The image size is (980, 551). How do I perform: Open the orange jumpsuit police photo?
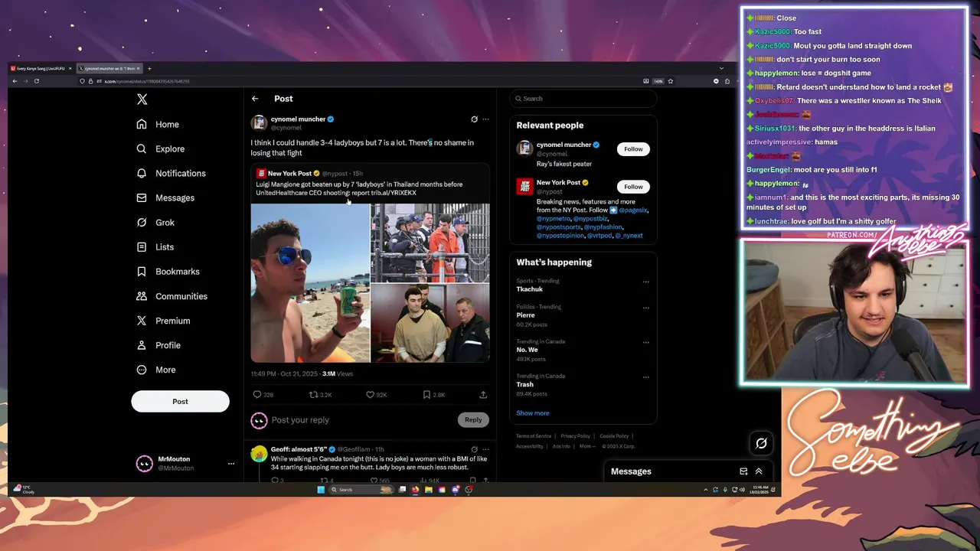[x=430, y=243]
